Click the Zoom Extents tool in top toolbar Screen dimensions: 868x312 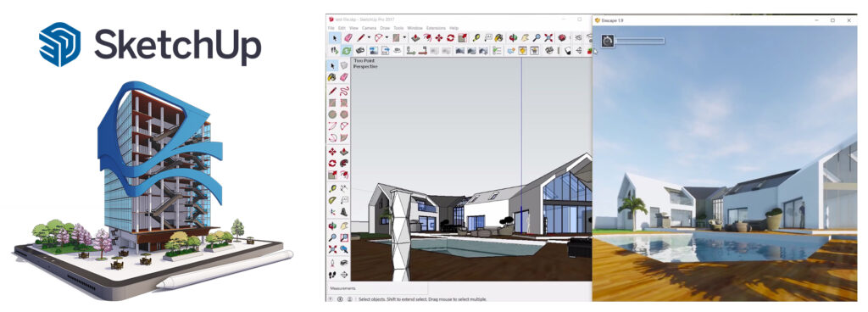pos(548,37)
